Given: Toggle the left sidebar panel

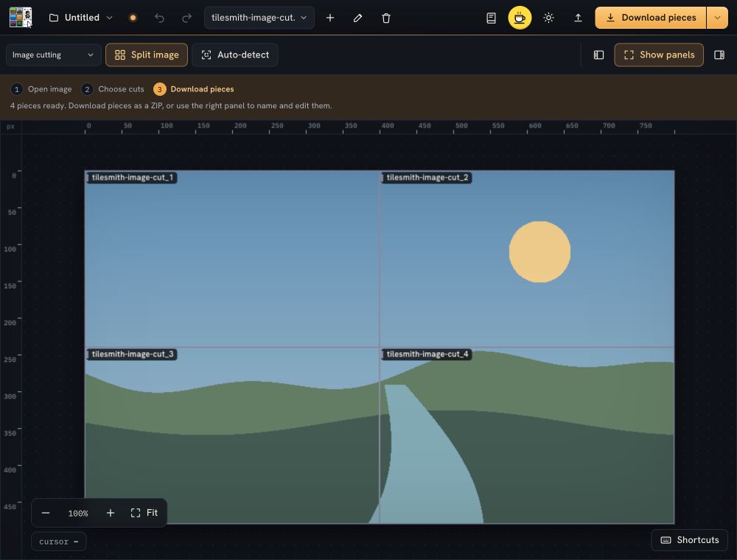Looking at the screenshot, I should pyautogui.click(x=598, y=55).
